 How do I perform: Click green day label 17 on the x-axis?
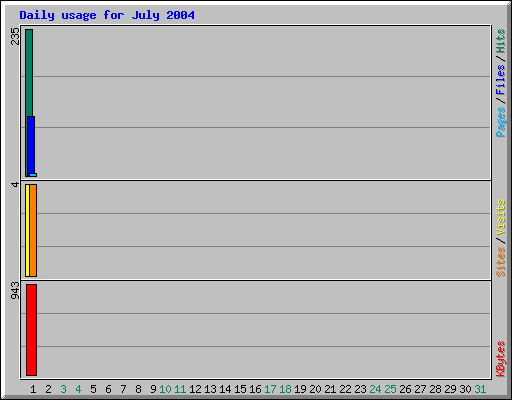pyautogui.click(x=270, y=389)
